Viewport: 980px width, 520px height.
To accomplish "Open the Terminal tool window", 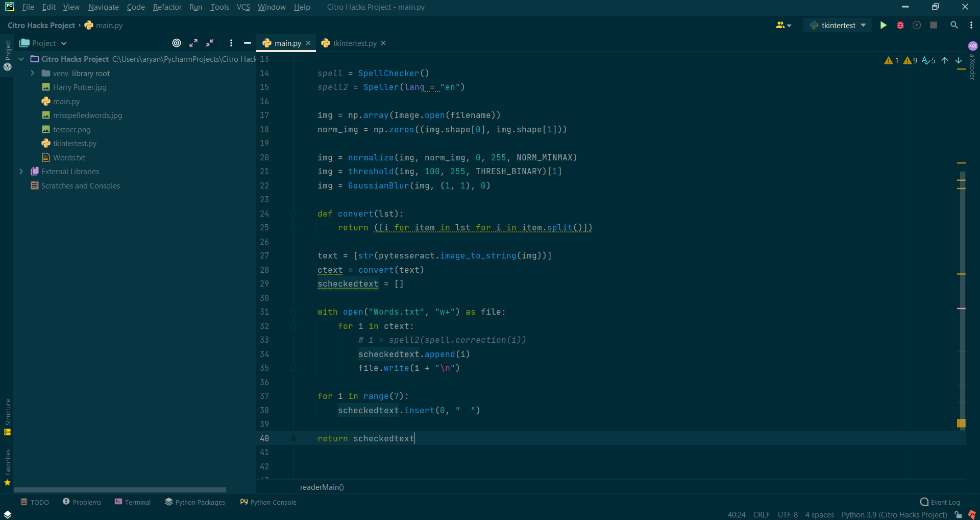I will (133, 502).
